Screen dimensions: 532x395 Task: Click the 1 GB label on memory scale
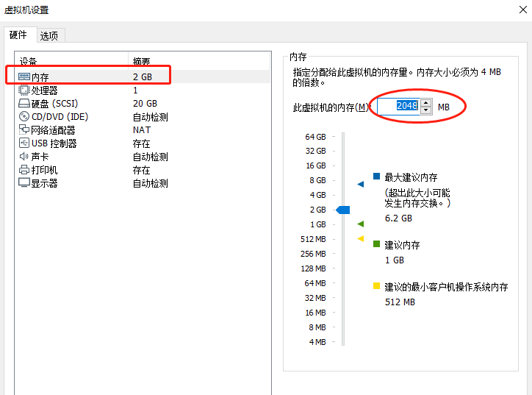[318, 224]
